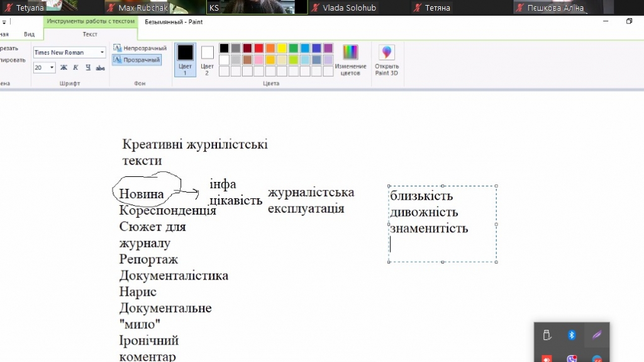Screen dimensions: 644x362
Task: Select Непрозрачный background option
Action: pos(140,48)
